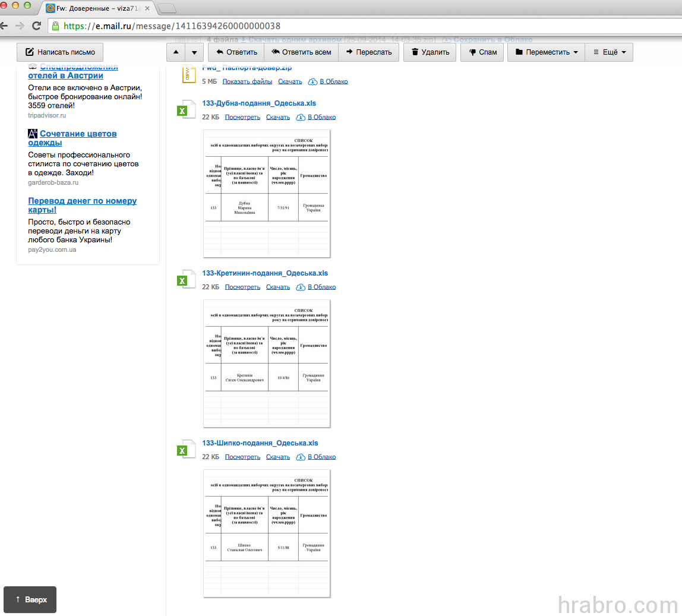
Task: Open the Переместить dropdown
Action: [x=547, y=52]
